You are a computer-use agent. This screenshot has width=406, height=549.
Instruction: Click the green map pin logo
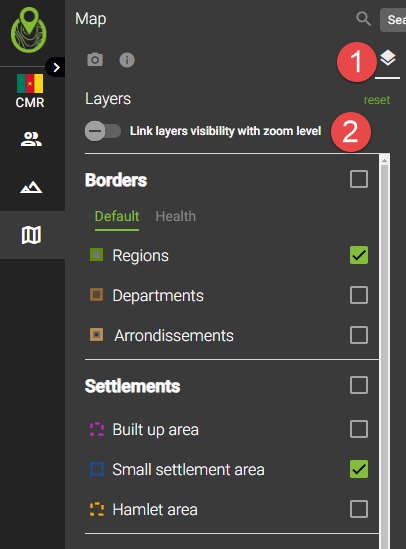29,30
